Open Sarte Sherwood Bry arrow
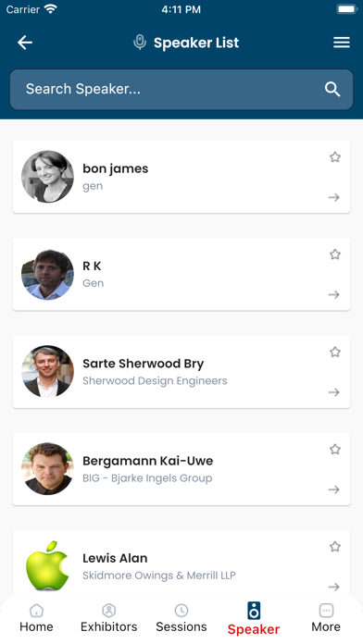This screenshot has height=644, width=363. point(333,392)
